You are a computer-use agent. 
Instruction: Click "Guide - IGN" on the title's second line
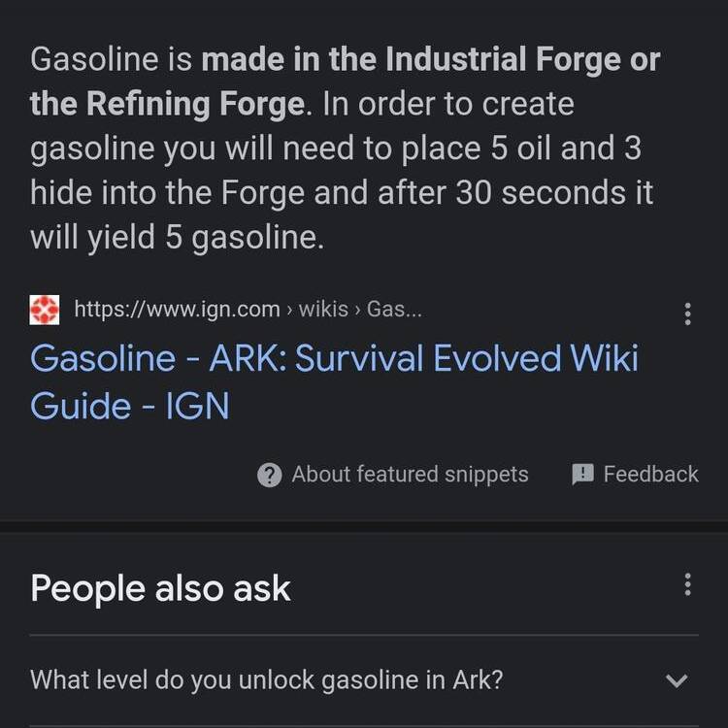(129, 405)
